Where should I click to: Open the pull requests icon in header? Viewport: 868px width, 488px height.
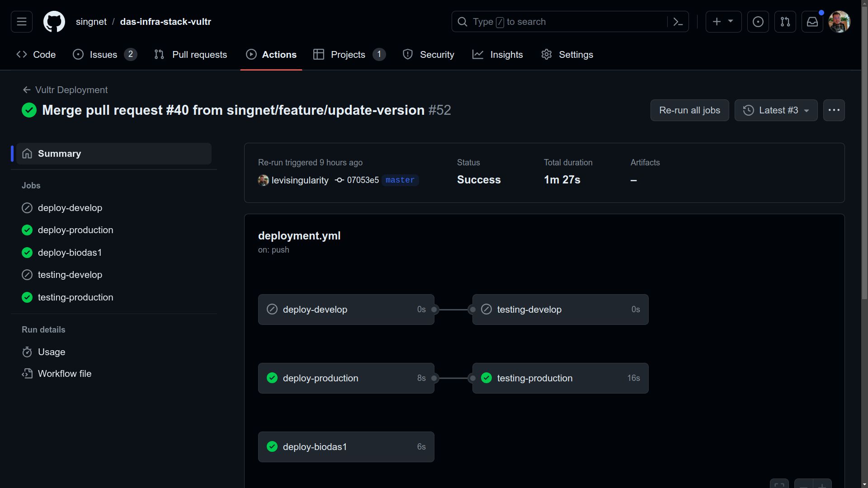[x=785, y=22]
